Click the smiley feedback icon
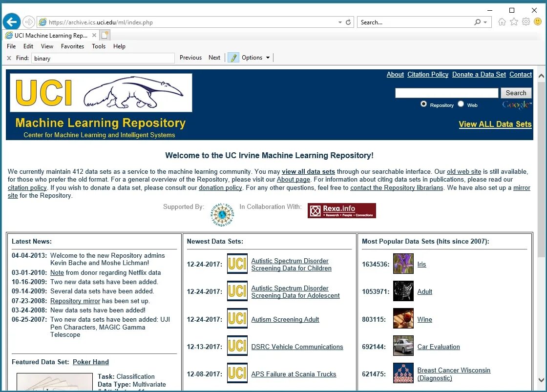Image resolution: width=547 pixels, height=392 pixels. point(538,22)
